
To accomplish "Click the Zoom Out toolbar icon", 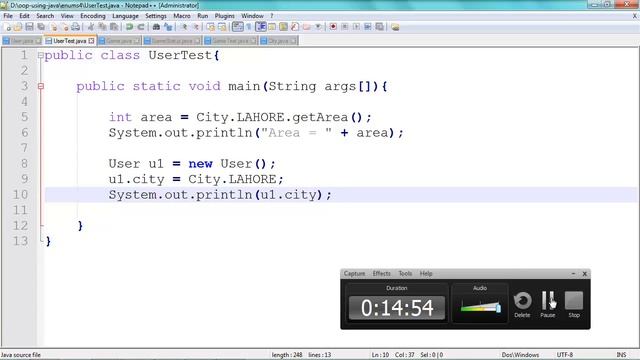I will click(x=196, y=27).
